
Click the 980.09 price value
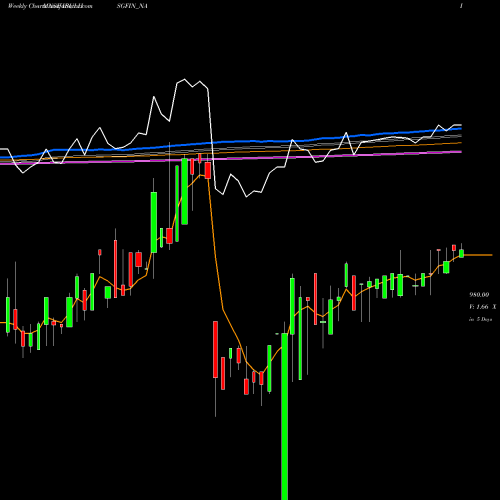[x=479, y=295]
